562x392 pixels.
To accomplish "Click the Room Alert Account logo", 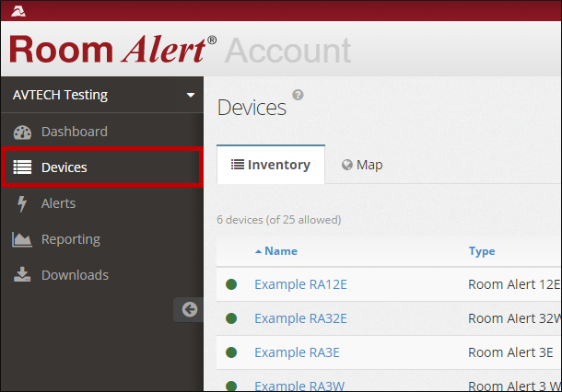I will click(x=180, y=50).
